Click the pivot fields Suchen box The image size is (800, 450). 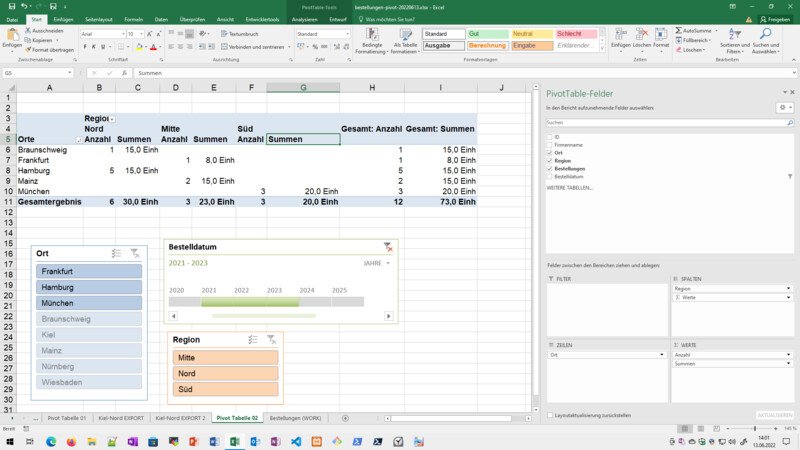click(669, 123)
